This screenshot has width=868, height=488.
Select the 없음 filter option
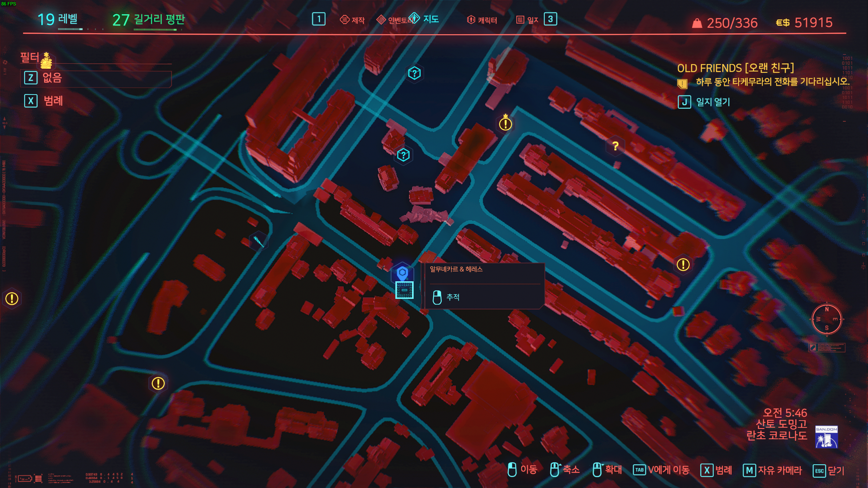click(96, 78)
